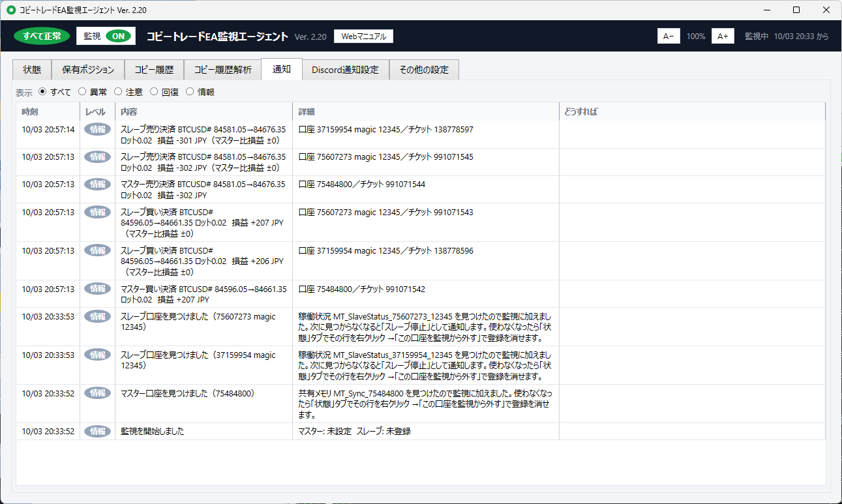Select the マスター買い決済 BTCUSD# content cell
The image size is (842, 504).
click(203, 294)
